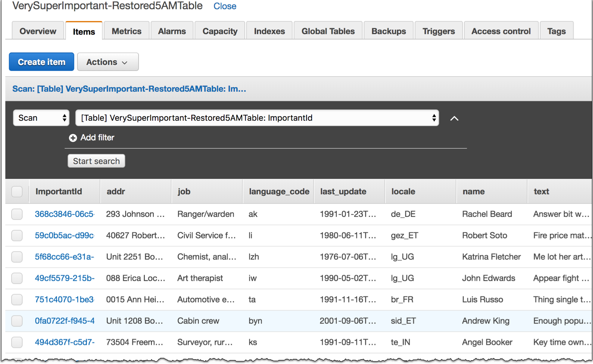Click the locale cell sid_ET
This screenshot has height=364, width=593.
pyautogui.click(x=404, y=321)
